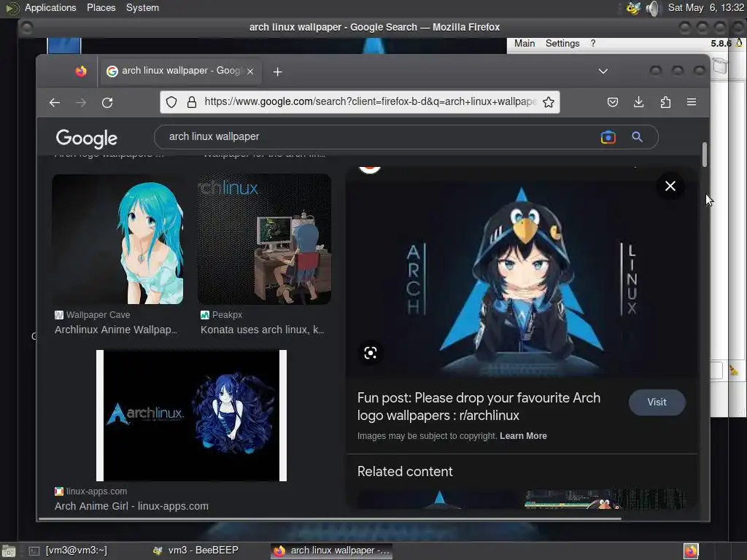Viewport: 747px width, 560px height.
Task: Open the tracking protection shield icon
Action: pyautogui.click(x=171, y=102)
